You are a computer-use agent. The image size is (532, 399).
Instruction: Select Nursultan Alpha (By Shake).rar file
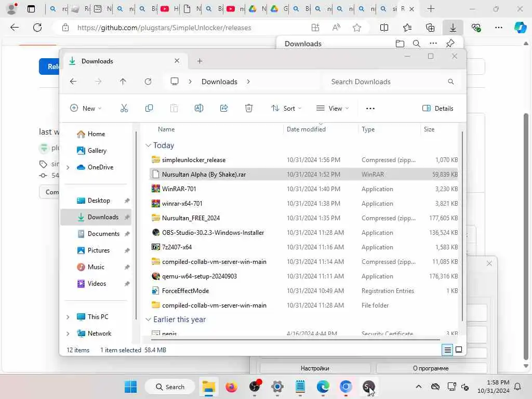303,175
